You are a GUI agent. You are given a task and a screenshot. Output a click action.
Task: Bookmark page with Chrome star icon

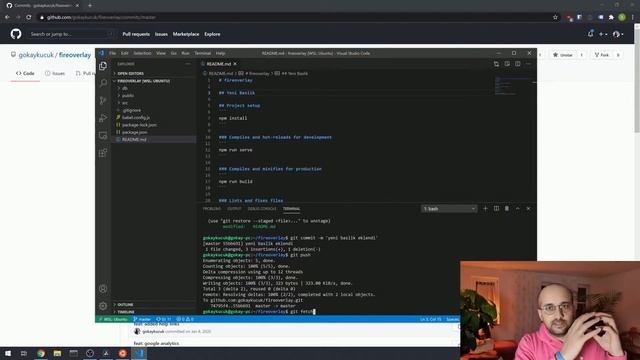pyautogui.click(x=555, y=17)
